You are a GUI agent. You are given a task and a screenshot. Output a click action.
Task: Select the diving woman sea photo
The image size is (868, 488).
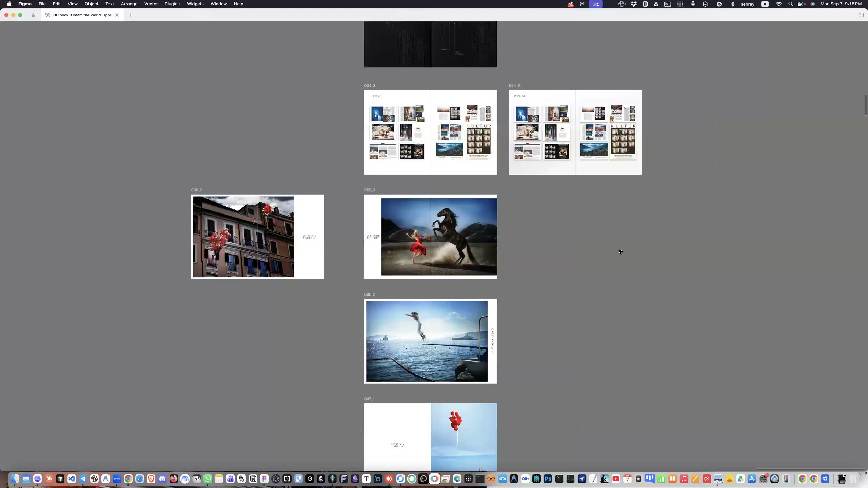tap(427, 341)
